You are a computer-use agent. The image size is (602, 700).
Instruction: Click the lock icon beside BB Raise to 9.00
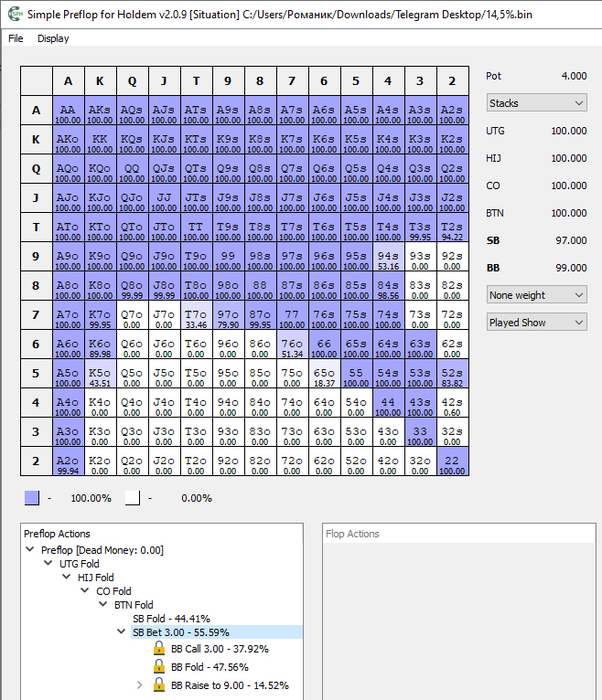[x=158, y=685]
